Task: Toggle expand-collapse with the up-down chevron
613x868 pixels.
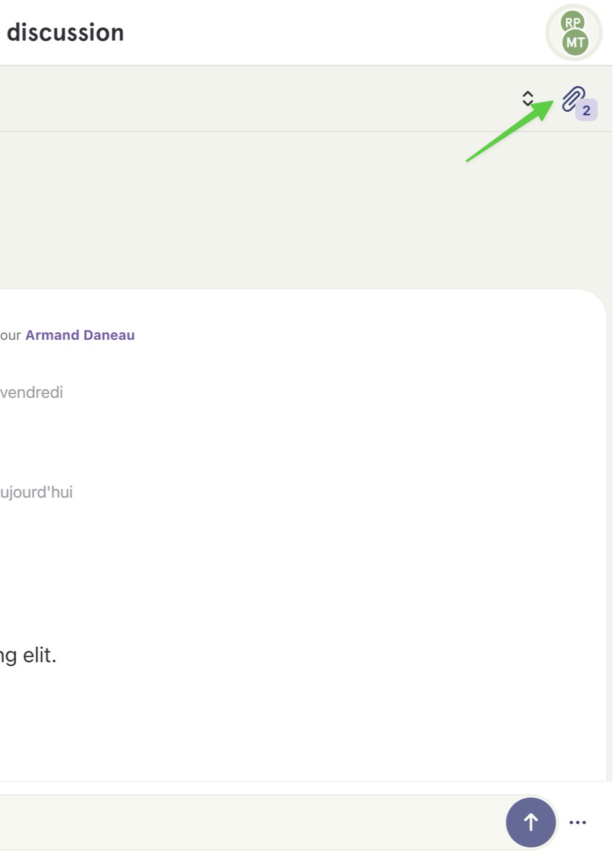Action: (x=528, y=99)
